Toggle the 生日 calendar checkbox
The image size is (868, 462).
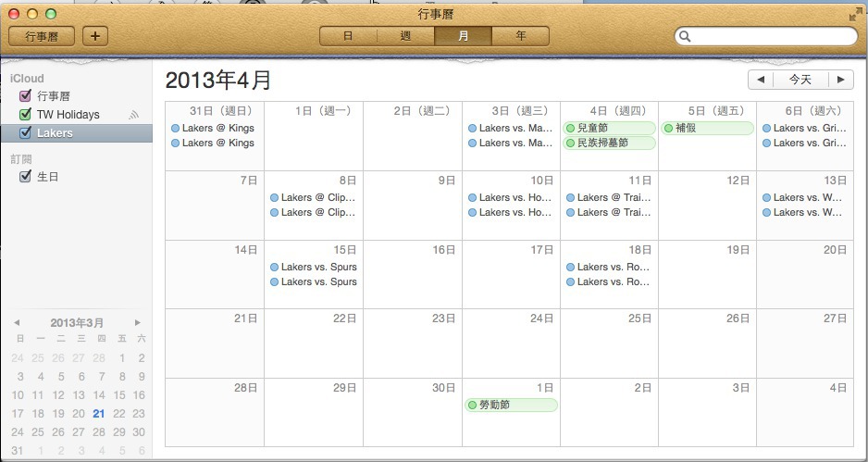click(25, 177)
